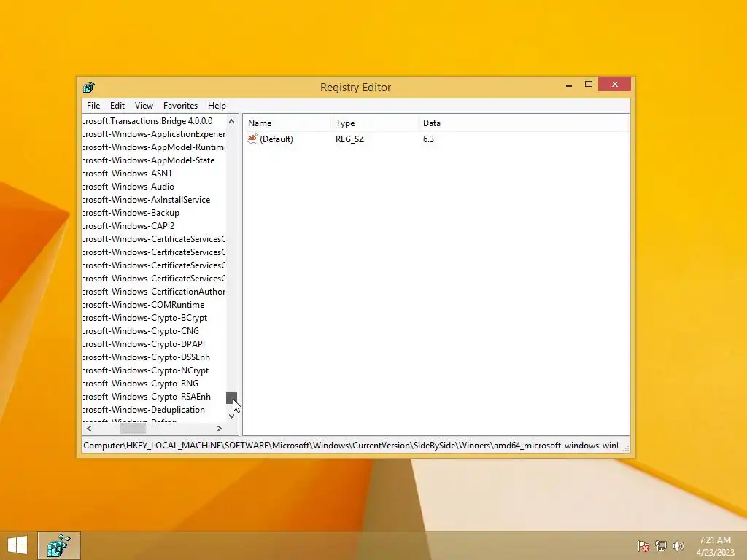Click the 6.3 data value
Image resolution: width=747 pixels, height=560 pixels.
(428, 139)
